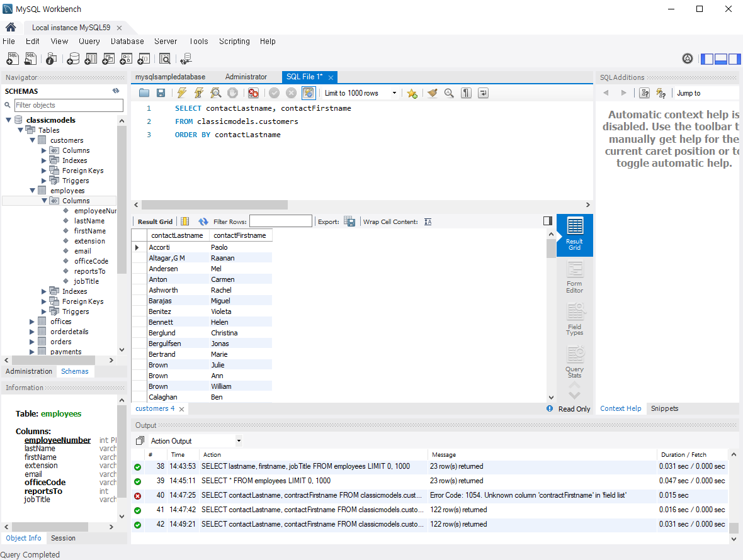Open the Database menu
The height and width of the screenshot is (560, 743).
click(x=127, y=41)
